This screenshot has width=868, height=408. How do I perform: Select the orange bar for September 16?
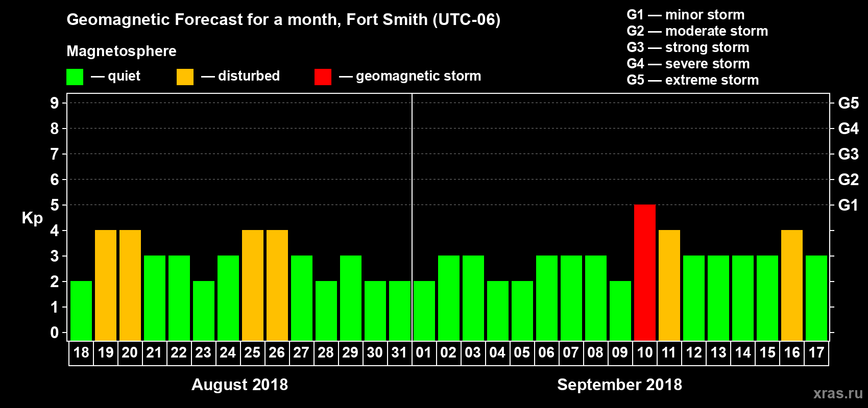pyautogui.click(x=792, y=286)
